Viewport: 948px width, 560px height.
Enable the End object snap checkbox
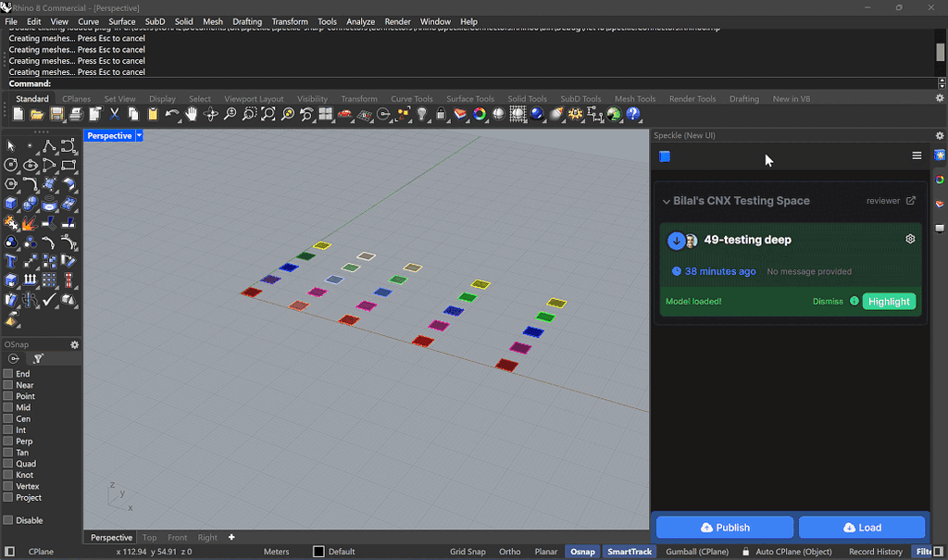(8, 374)
